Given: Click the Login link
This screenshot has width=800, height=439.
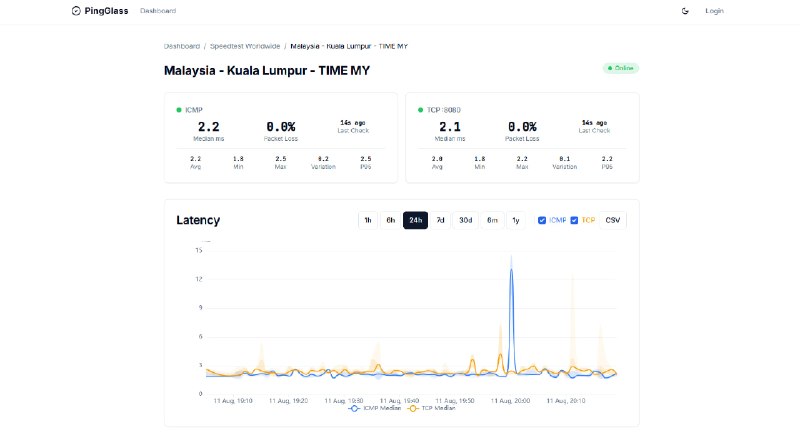Looking at the screenshot, I should [714, 11].
